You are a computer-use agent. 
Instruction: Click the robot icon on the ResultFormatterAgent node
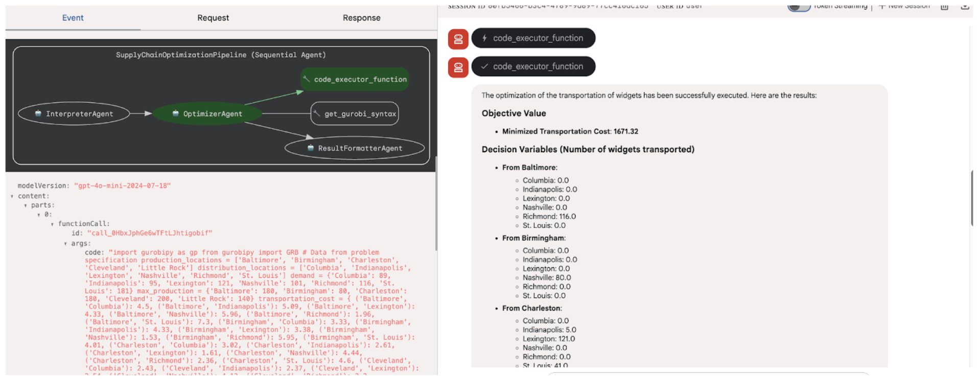click(311, 148)
